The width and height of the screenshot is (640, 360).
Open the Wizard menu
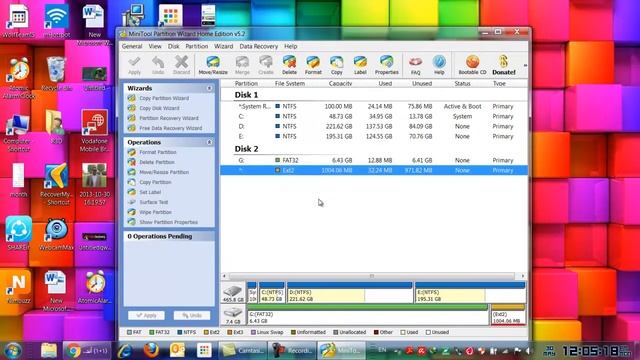[x=224, y=47]
